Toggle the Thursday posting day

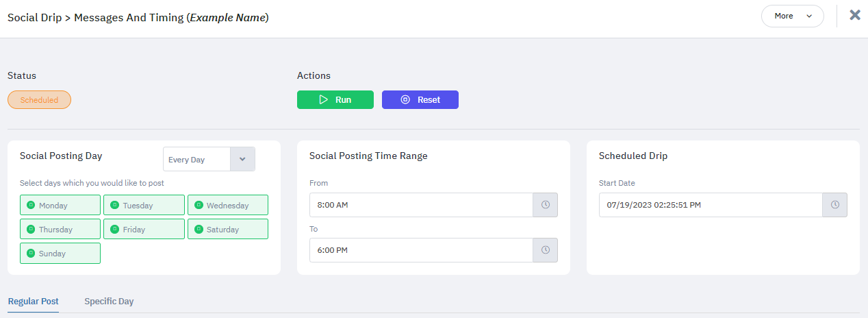click(x=60, y=230)
